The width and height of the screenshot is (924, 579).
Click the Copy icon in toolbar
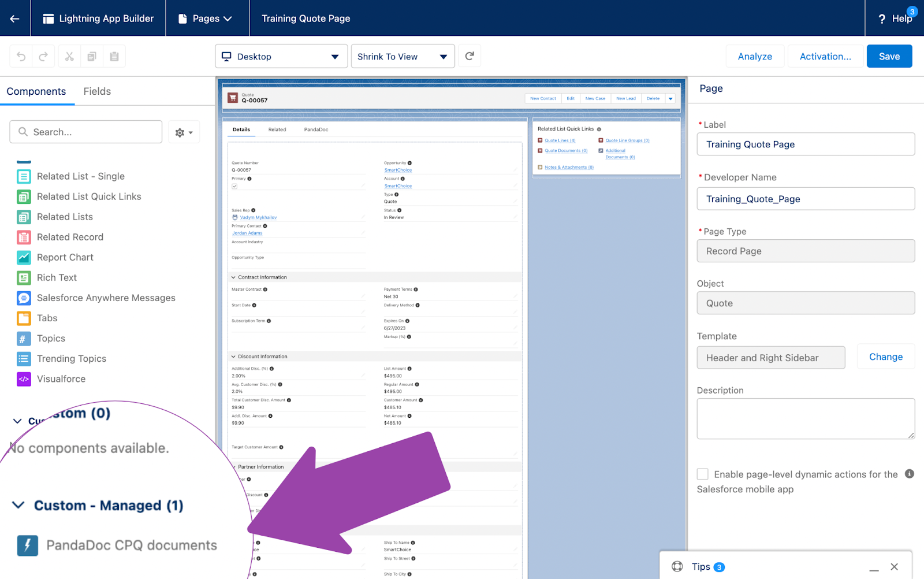coord(92,57)
